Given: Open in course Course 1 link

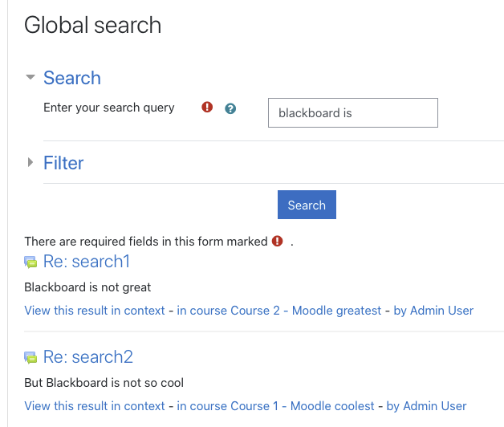Looking at the screenshot, I should 228,406.
